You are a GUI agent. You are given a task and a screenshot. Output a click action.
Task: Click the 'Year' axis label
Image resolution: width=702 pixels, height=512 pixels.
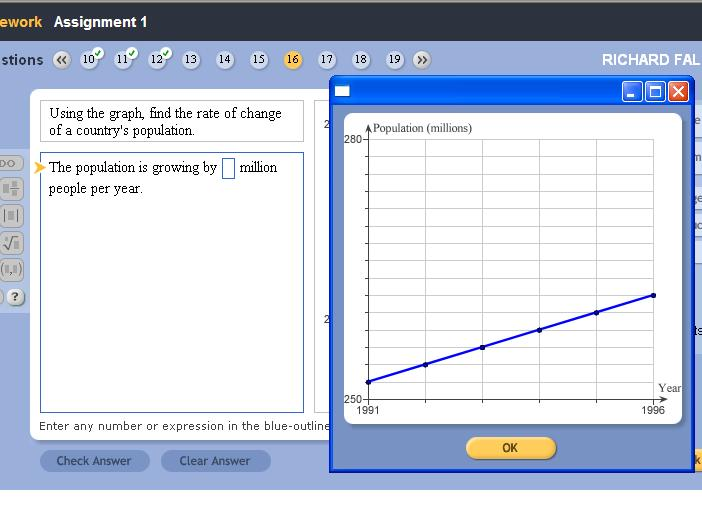coord(669,388)
